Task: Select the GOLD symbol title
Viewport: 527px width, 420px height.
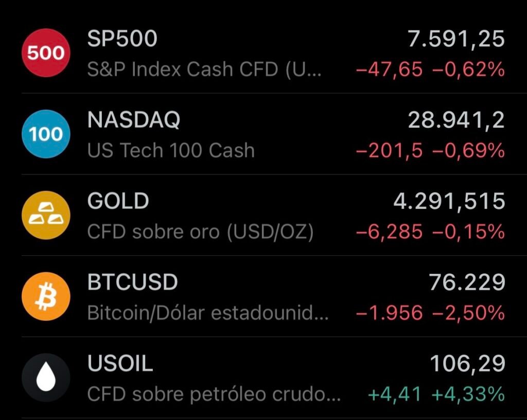Action: point(118,201)
